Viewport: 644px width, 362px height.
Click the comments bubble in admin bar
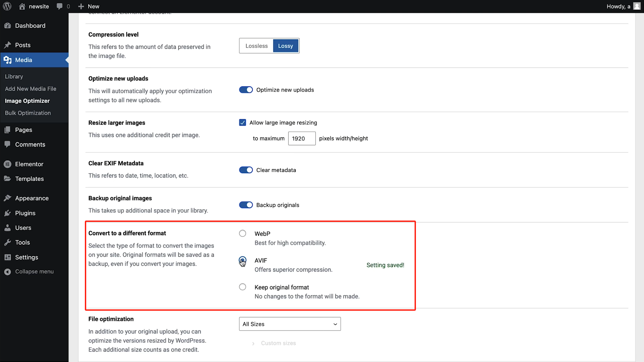(x=60, y=6)
